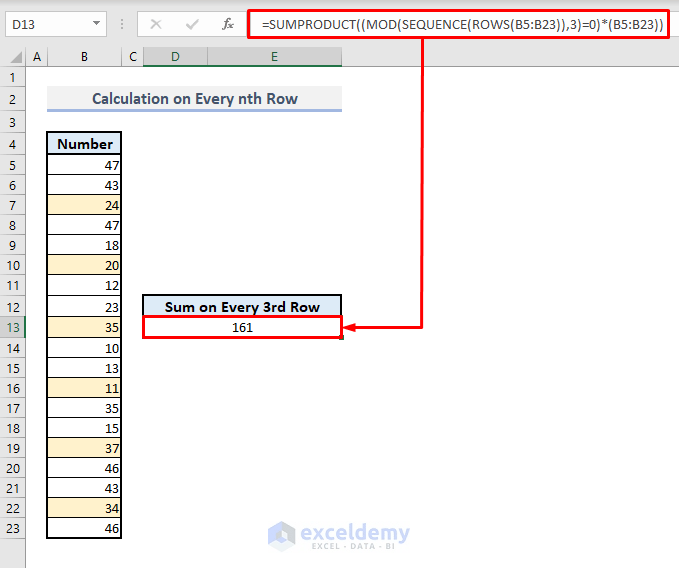Click the 'Sum on Every 3rd Row' header
The image size is (679, 568).
point(242,307)
